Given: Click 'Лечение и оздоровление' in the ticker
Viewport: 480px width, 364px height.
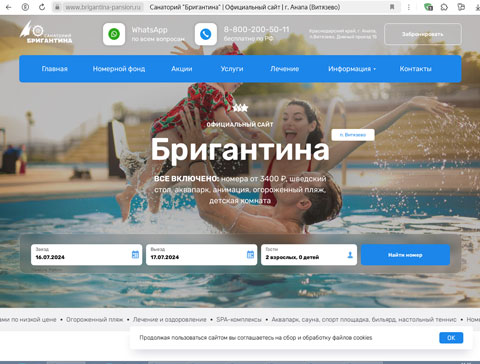Looking at the screenshot, I should [x=170, y=319].
